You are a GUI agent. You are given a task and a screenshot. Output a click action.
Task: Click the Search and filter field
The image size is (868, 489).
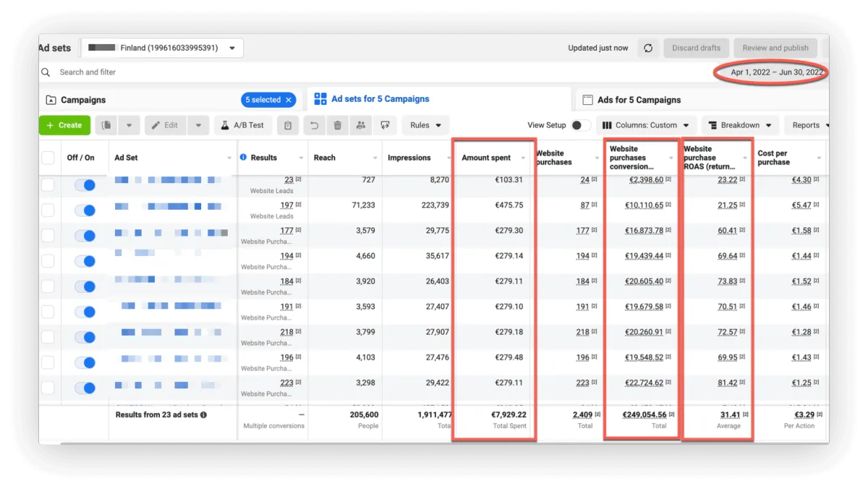tap(87, 72)
